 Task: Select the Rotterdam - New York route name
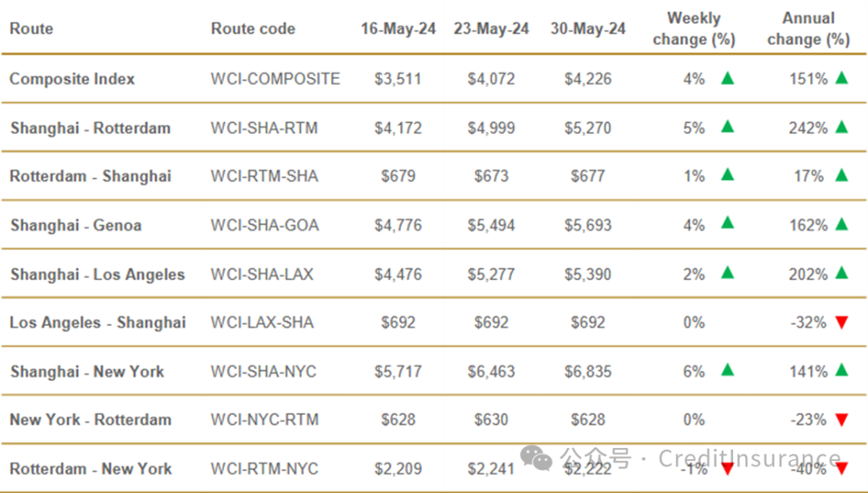tap(91, 469)
